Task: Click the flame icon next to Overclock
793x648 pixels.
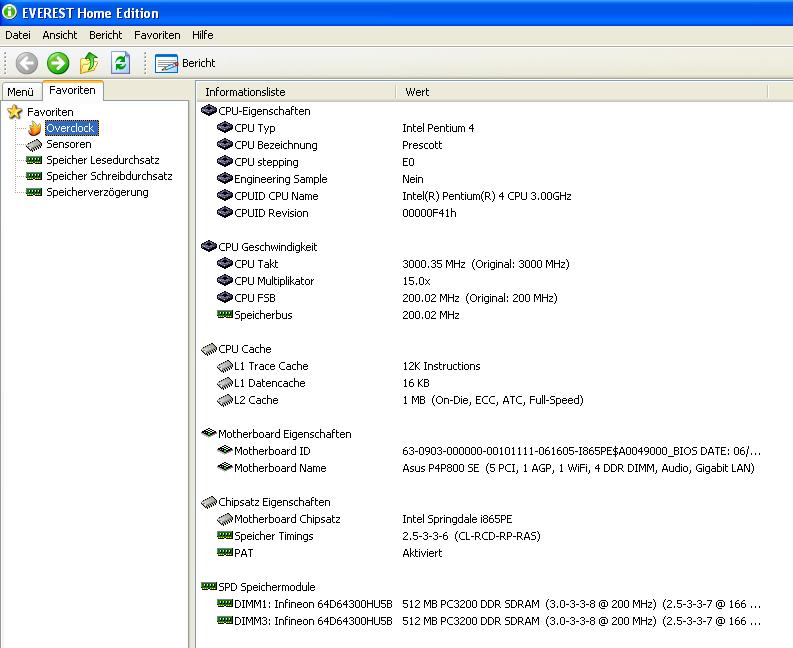Action: (x=34, y=128)
